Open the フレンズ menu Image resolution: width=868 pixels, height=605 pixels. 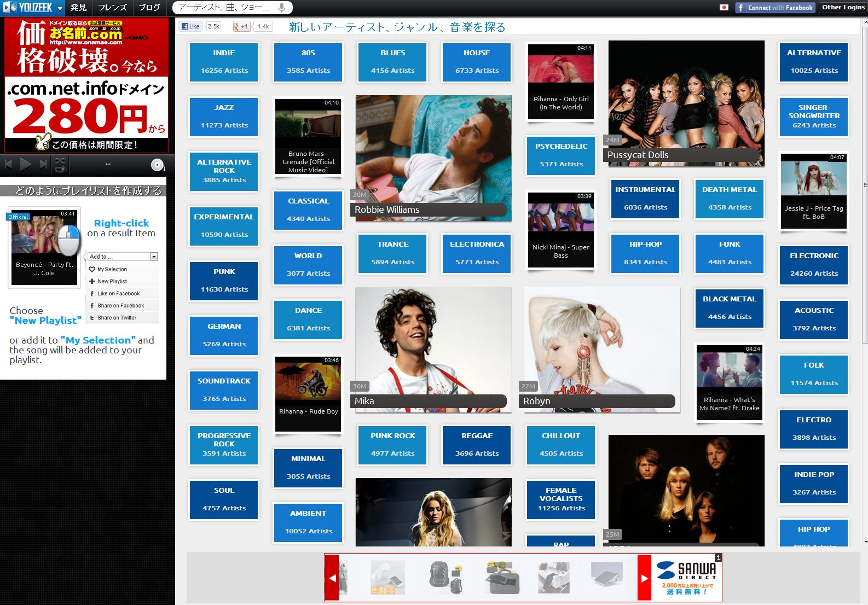(113, 8)
